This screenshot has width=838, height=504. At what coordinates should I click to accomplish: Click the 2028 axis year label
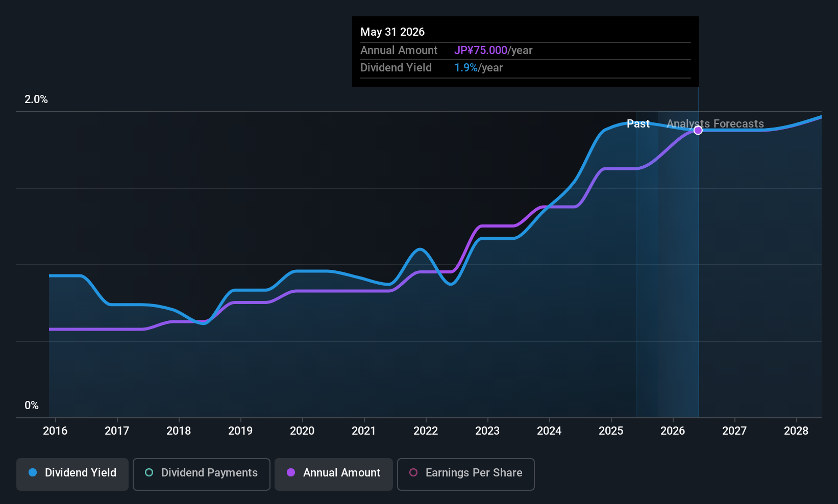[x=796, y=431]
